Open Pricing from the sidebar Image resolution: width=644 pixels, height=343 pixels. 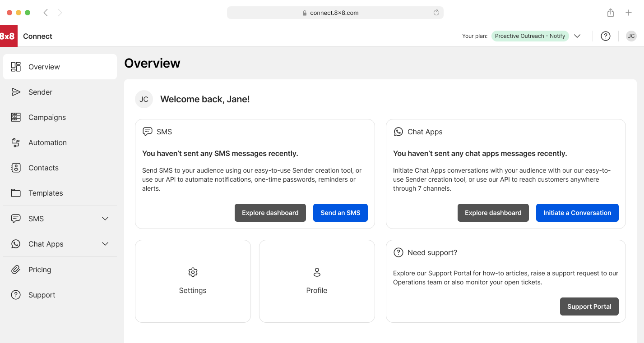(60, 270)
